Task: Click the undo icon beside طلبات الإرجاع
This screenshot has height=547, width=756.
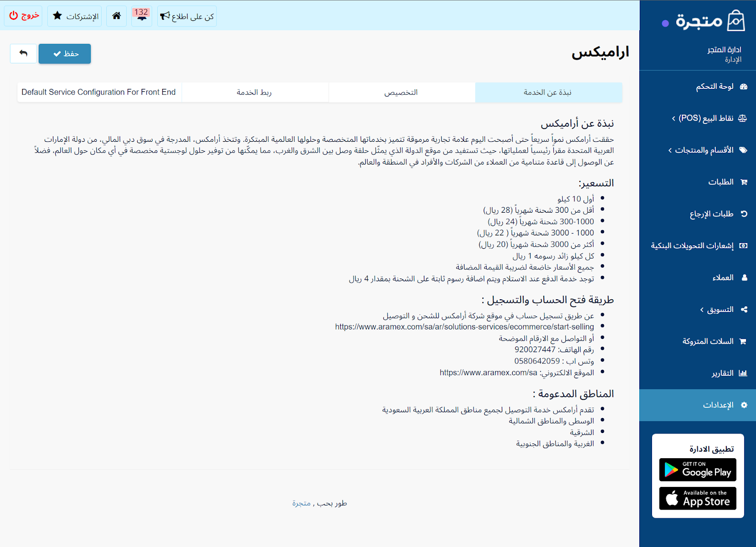Action: (744, 214)
